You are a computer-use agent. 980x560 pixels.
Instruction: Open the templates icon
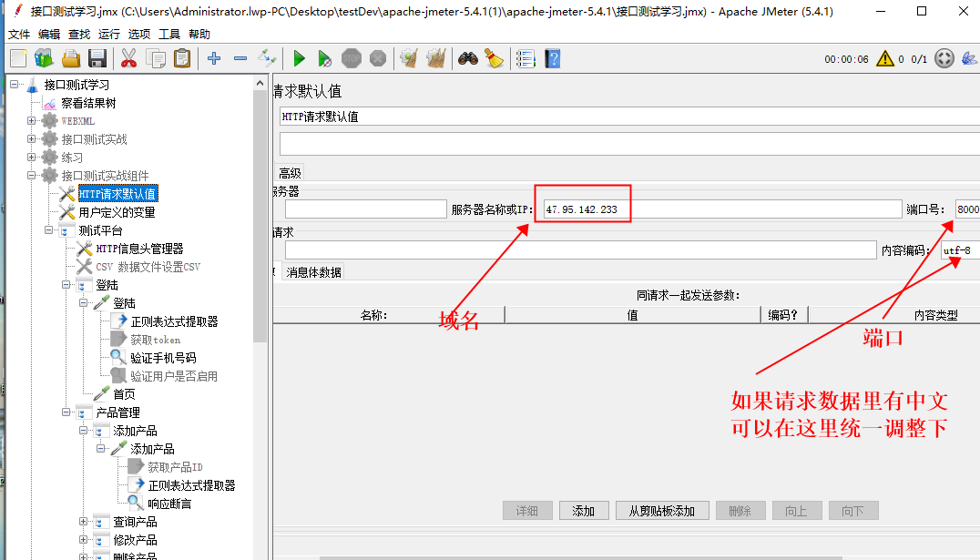[44, 59]
